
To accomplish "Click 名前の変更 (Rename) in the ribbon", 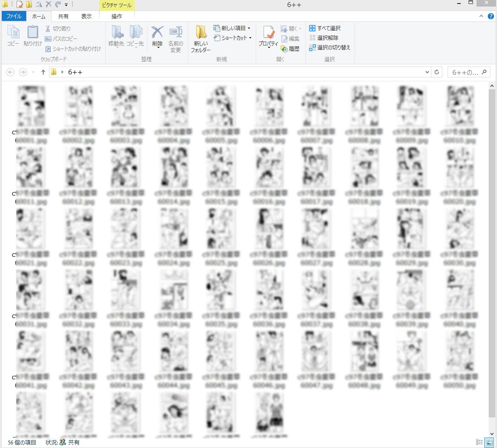I will point(176,38).
